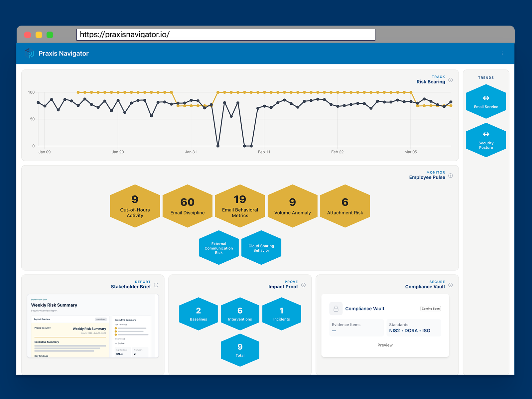Image resolution: width=532 pixels, height=399 pixels.
Task: View Email Behavioral Metrics details
Action: point(240,205)
